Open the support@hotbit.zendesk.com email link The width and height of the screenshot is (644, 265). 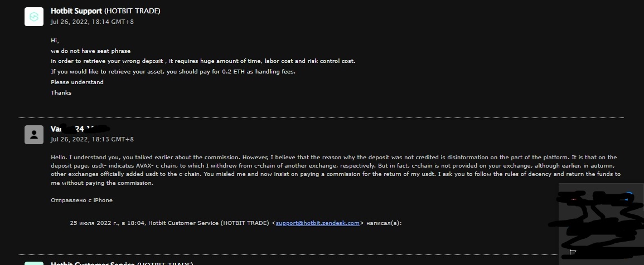point(317,223)
